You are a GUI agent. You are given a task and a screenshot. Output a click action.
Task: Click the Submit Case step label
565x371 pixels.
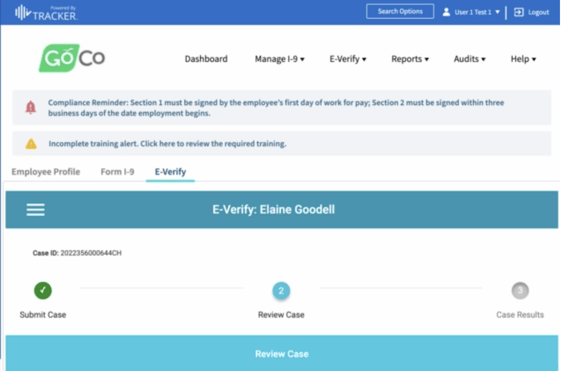43,315
